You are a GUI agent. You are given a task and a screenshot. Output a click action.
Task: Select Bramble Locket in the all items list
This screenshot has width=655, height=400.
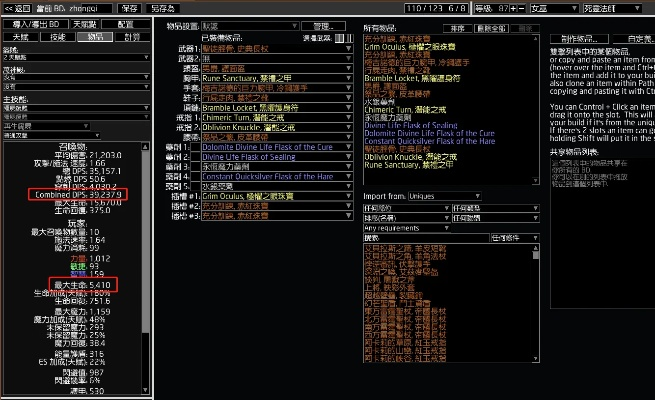[x=412, y=78]
